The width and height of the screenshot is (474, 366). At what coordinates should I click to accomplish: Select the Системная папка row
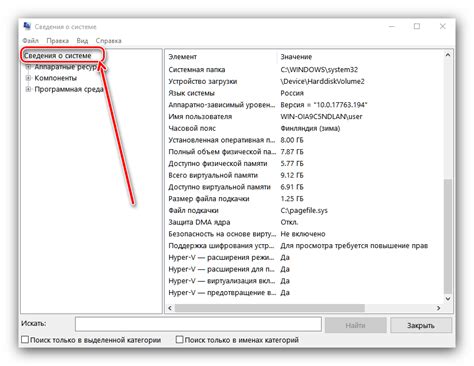304,70
